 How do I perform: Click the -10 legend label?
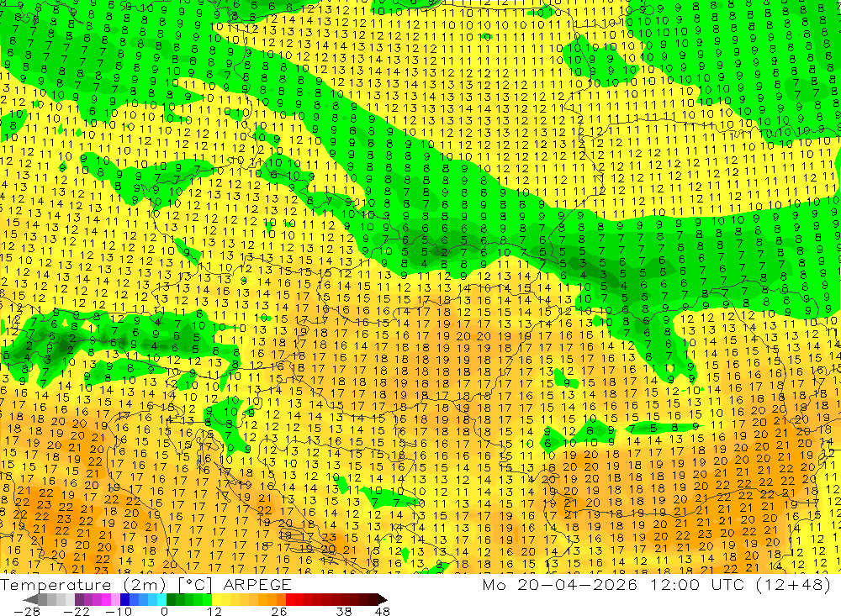[x=119, y=611]
